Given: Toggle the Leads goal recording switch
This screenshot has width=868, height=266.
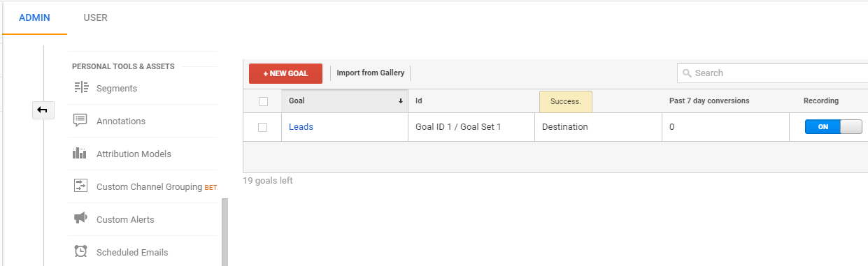Looking at the screenshot, I should pyautogui.click(x=833, y=127).
